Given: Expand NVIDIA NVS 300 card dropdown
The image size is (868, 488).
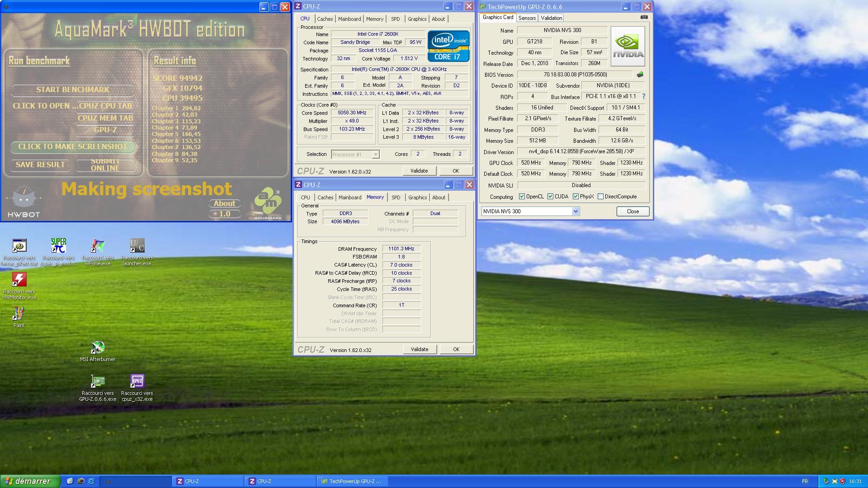Looking at the screenshot, I should pyautogui.click(x=576, y=211).
